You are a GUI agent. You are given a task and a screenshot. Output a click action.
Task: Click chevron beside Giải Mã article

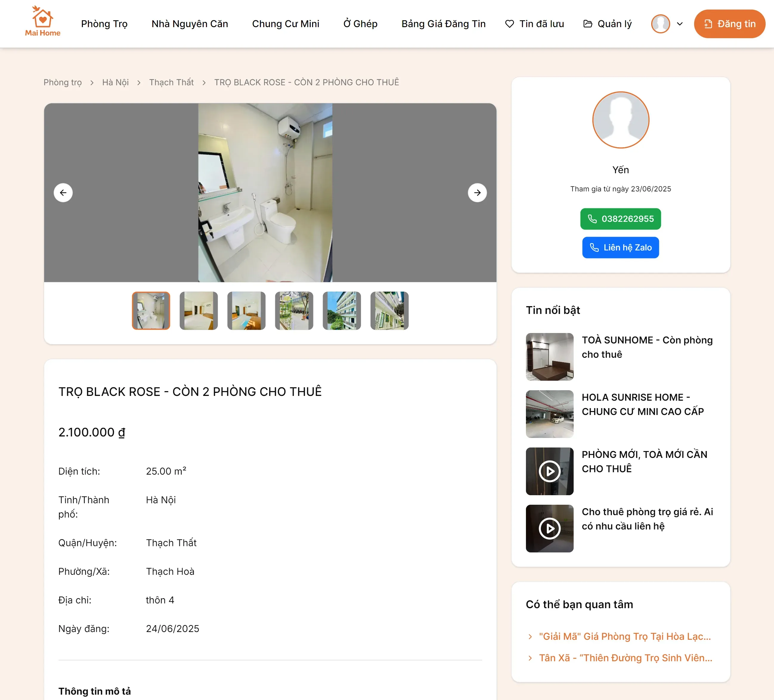point(530,636)
